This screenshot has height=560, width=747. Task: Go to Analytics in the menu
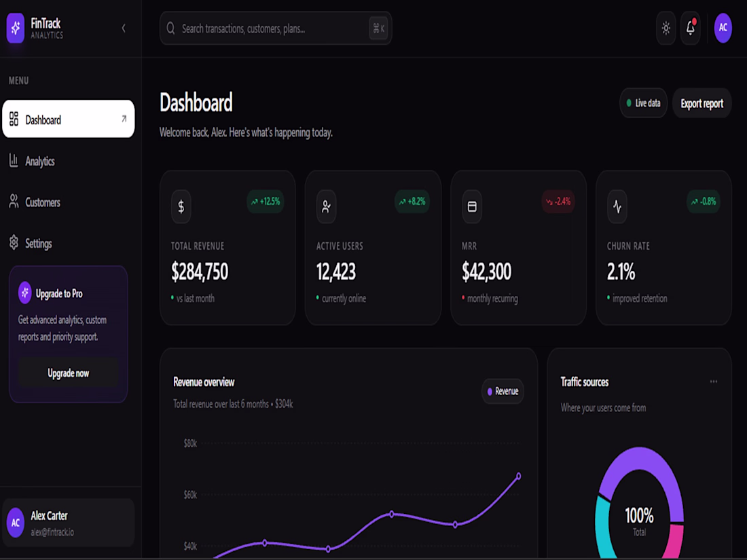(69, 161)
